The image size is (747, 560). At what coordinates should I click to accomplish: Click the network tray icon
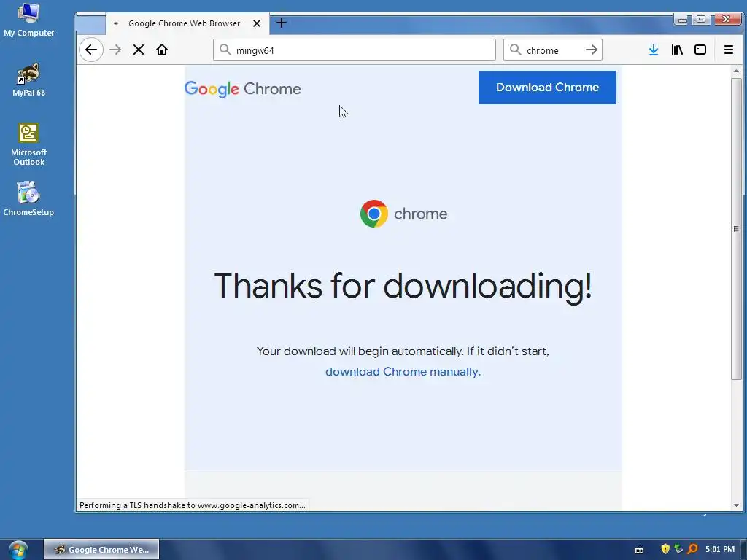[679, 549]
